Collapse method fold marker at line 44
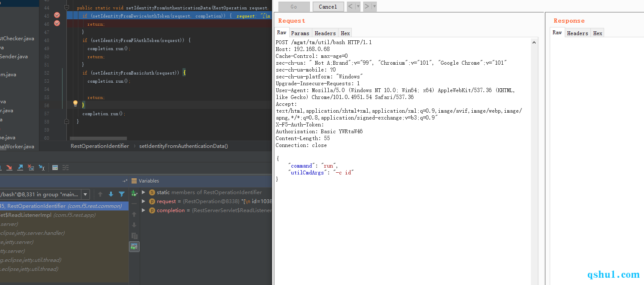644x285 pixels. tap(66, 8)
